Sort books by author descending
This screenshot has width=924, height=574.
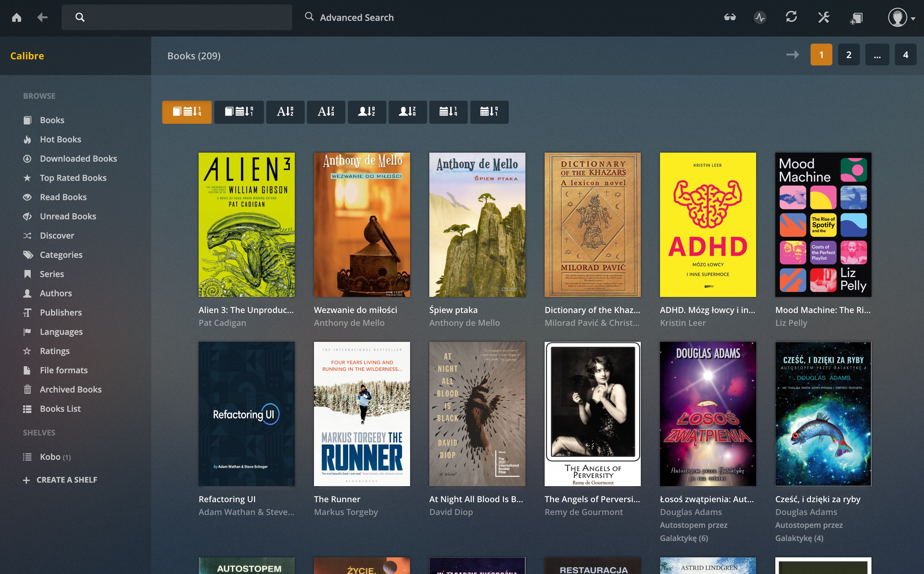pyautogui.click(x=408, y=112)
